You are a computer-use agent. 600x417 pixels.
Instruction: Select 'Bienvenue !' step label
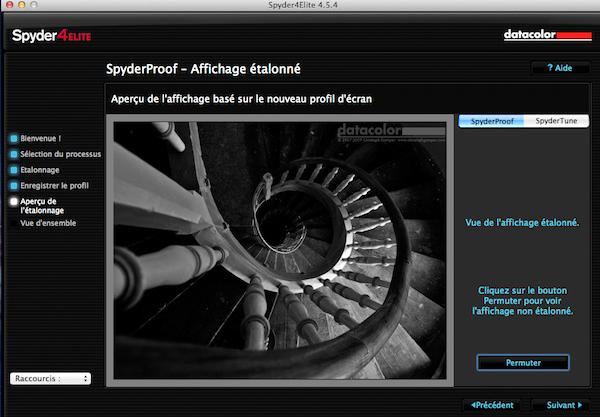41,138
